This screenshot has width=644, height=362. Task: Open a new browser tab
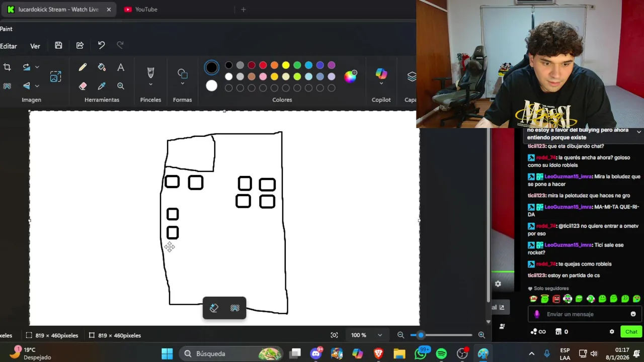tap(243, 9)
